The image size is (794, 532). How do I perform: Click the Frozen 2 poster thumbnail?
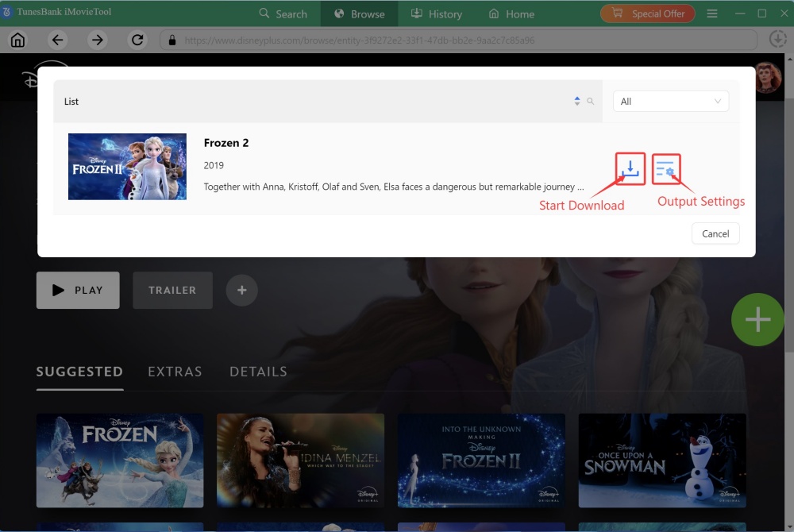point(127,167)
